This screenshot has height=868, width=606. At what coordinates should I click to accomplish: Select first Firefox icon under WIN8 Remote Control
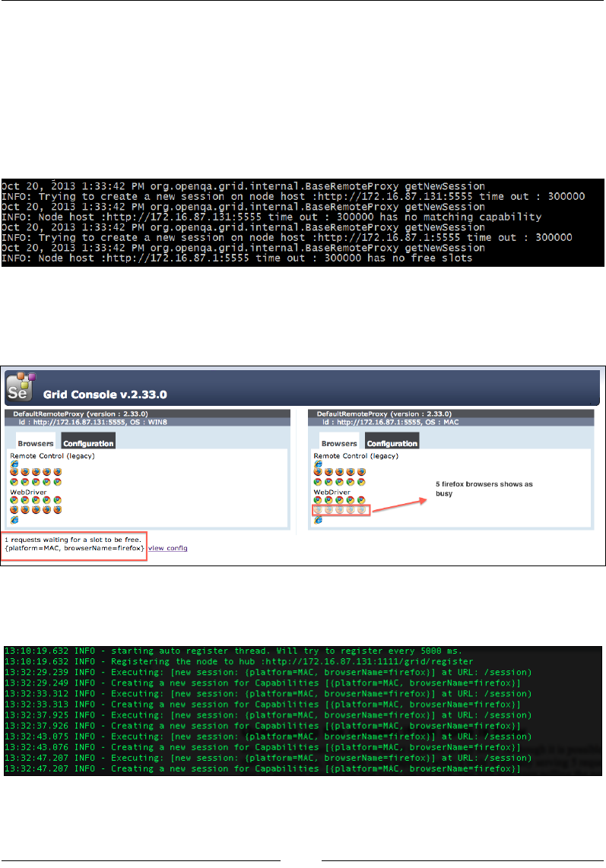click(x=14, y=472)
